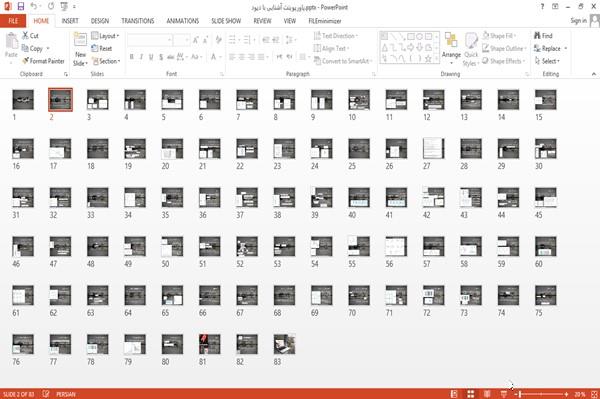Click the Copy icon
Image resolution: width=600 pixels, height=399 pixels.
point(25,48)
